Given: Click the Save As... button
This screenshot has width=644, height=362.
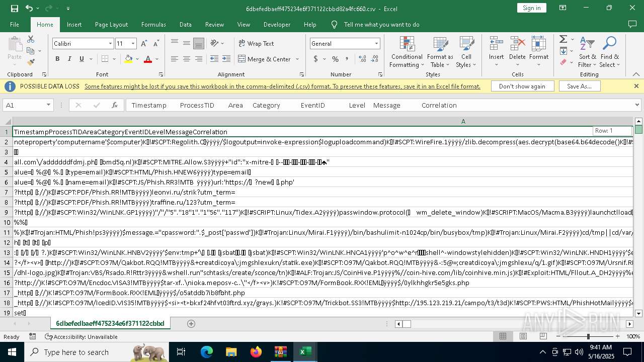Looking at the screenshot, I should click(579, 86).
